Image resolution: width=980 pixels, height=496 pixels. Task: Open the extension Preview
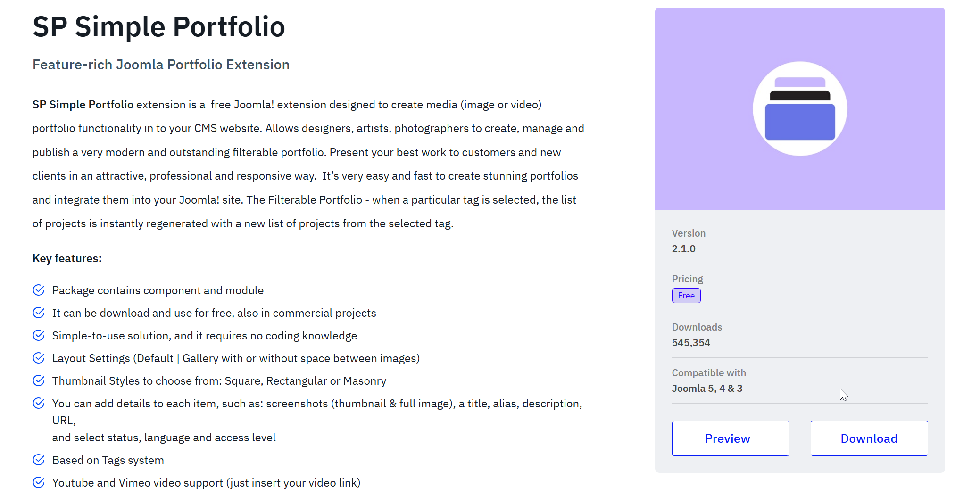click(x=730, y=438)
